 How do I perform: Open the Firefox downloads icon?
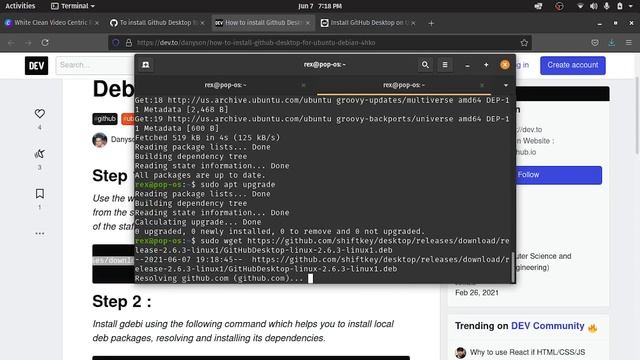pyautogui.click(x=611, y=42)
